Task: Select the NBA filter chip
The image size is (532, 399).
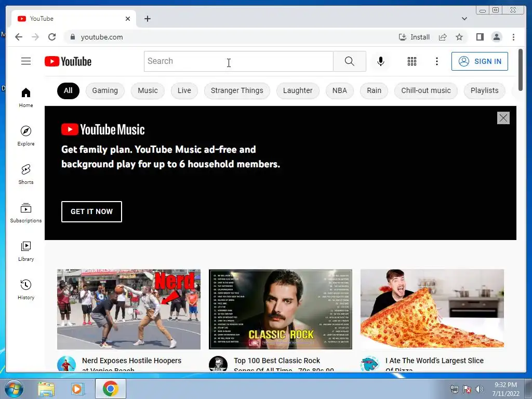Action: tap(340, 90)
